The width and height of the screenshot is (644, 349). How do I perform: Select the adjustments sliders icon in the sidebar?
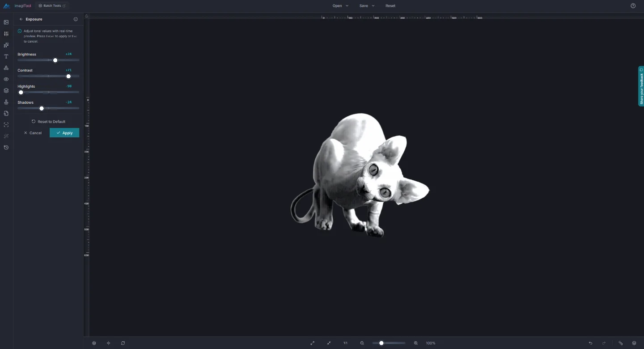click(x=6, y=34)
